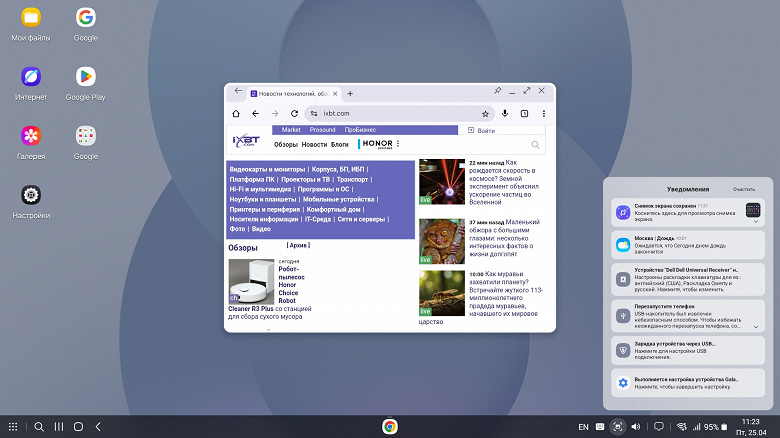This screenshot has width=780, height=438.
Task: Open the Принтеры и периферия category
Action: click(x=265, y=210)
